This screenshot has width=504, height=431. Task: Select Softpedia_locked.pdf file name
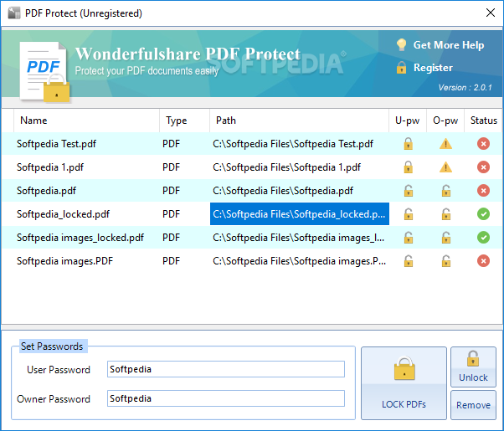[x=63, y=214]
